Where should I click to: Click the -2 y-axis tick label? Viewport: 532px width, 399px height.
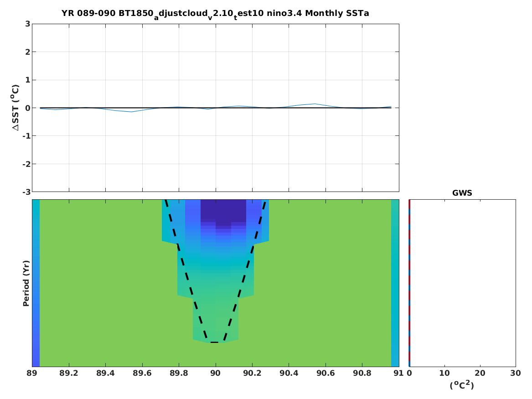click(x=26, y=164)
